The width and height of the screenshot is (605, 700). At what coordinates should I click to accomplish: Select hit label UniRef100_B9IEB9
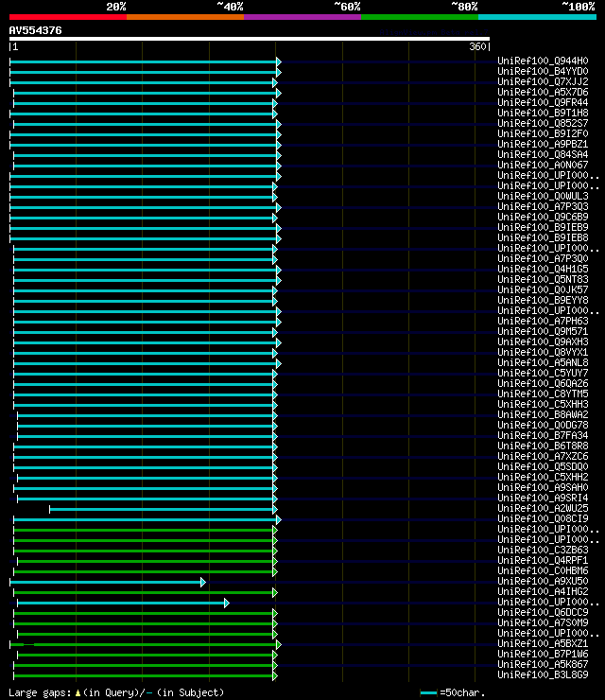click(543, 227)
